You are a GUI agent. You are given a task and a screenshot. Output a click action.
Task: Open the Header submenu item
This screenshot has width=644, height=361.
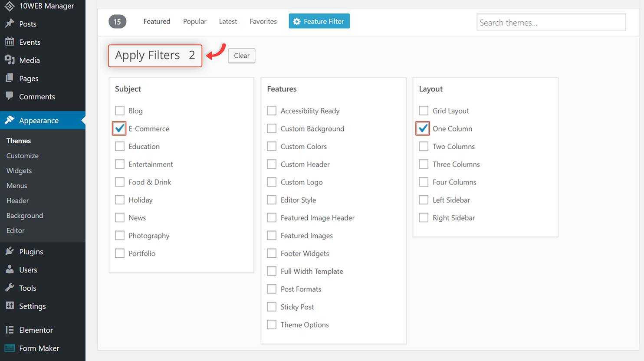[x=17, y=200]
